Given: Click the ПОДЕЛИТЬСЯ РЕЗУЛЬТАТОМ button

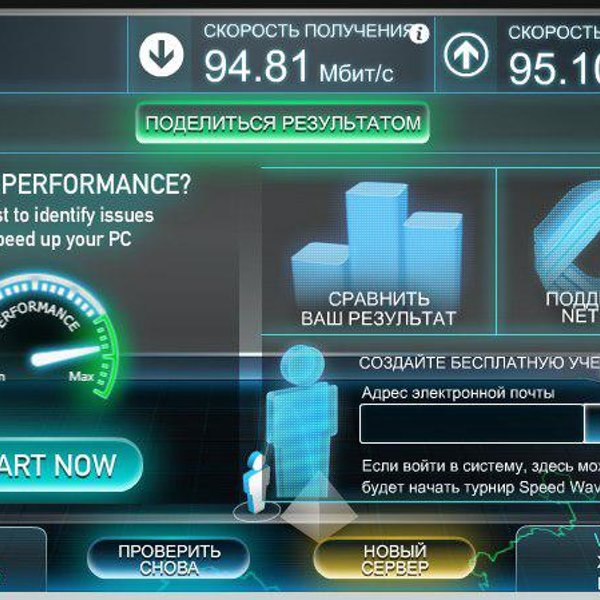Looking at the screenshot, I should coord(282,123).
